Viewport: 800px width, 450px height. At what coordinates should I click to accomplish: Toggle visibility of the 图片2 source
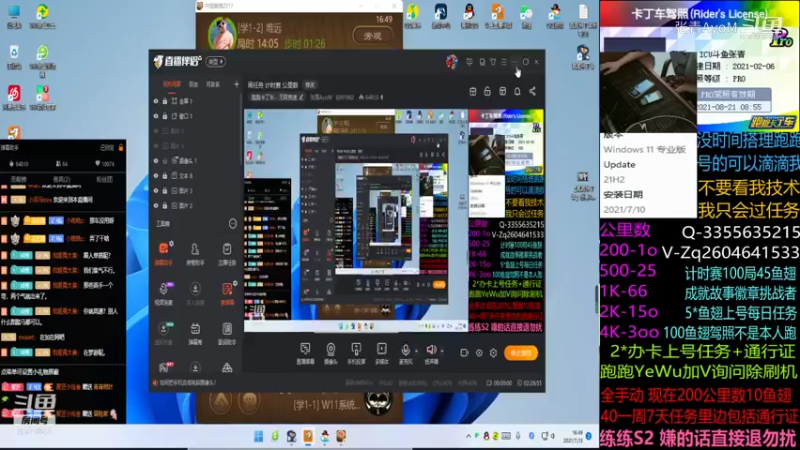tap(156, 206)
